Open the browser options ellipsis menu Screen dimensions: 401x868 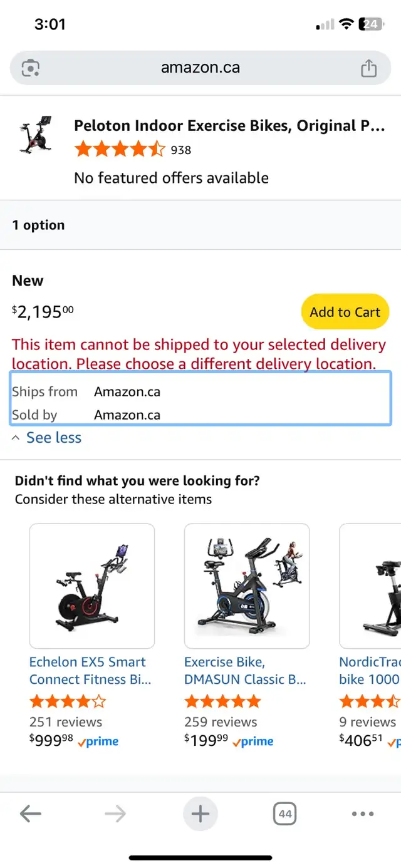click(x=362, y=813)
